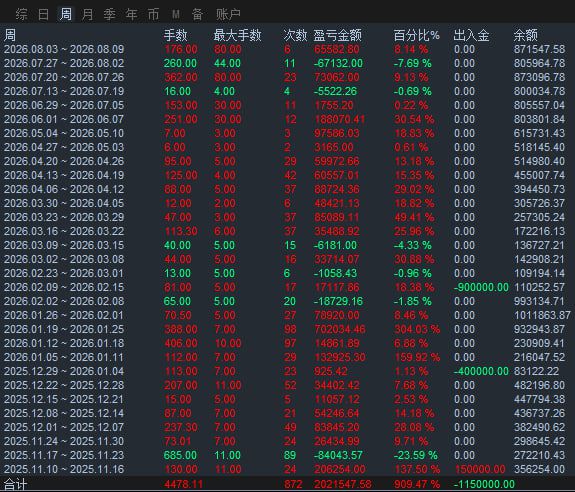575x492 pixels.
Task: Select week row 2025.12.29 ~ 2026.01.04
Action: (x=288, y=371)
